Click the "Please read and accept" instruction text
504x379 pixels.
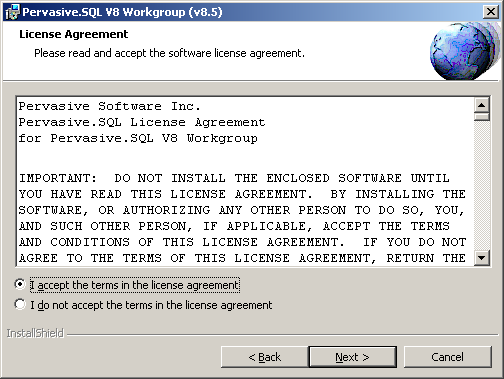pos(169,53)
